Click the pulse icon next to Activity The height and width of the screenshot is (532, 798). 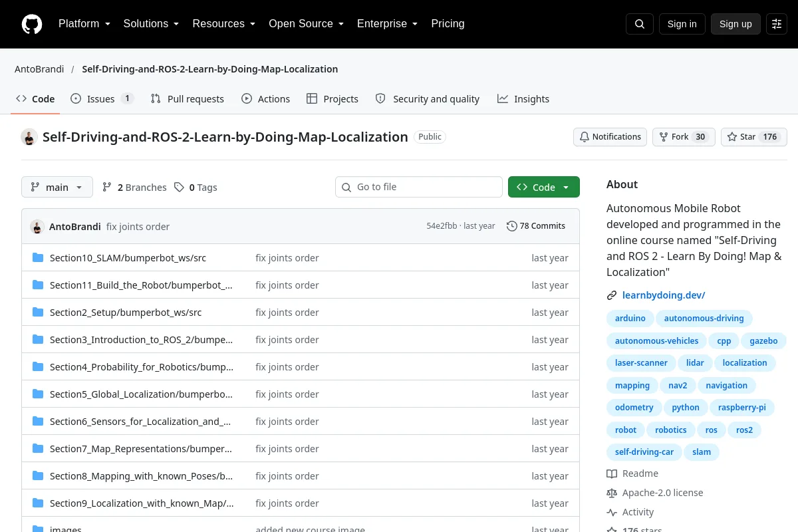point(612,512)
